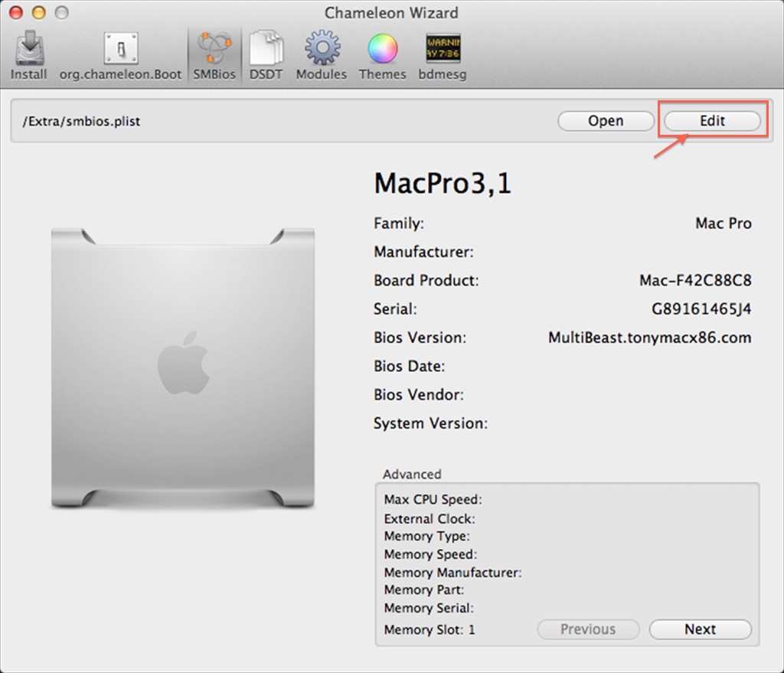The height and width of the screenshot is (673, 784).
Task: Click the Memory Slot: 1 label
Action: coord(430,629)
